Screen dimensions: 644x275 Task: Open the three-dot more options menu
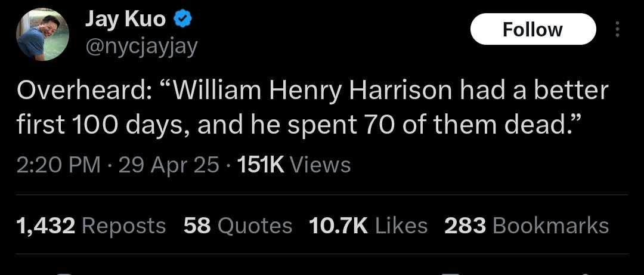617,30
